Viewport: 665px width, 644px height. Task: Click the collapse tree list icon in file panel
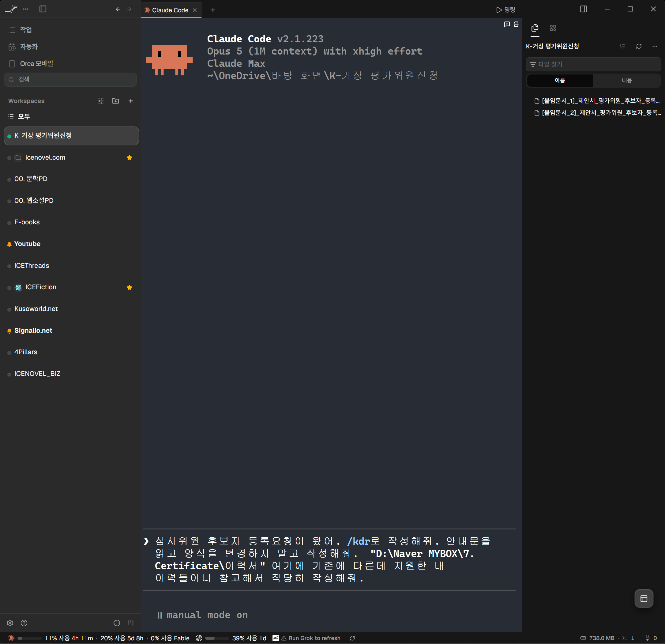(x=622, y=46)
